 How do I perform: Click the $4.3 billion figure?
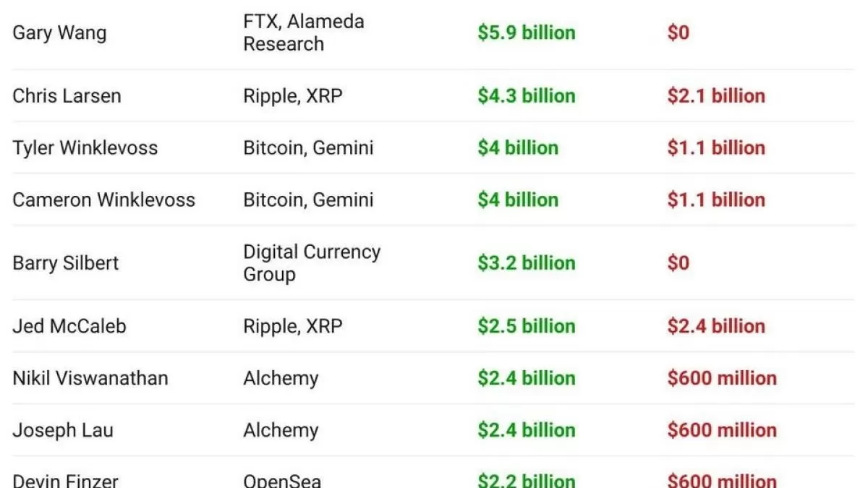(x=526, y=96)
